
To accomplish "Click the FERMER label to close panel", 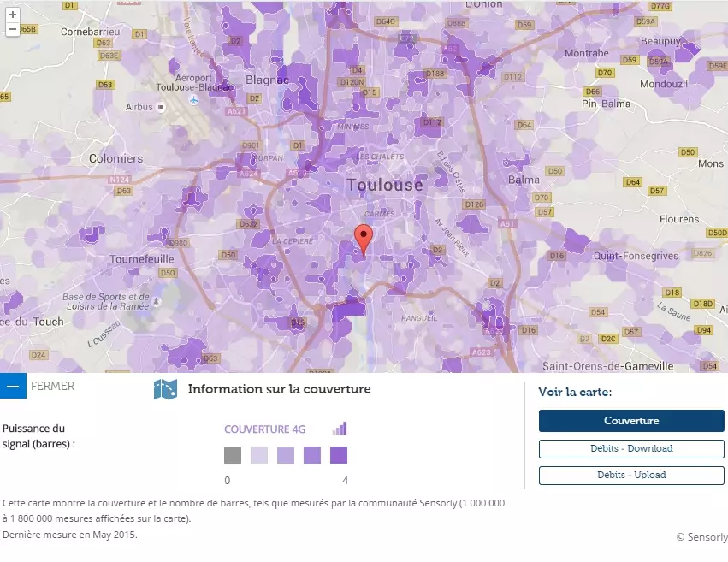I will pos(52,386).
